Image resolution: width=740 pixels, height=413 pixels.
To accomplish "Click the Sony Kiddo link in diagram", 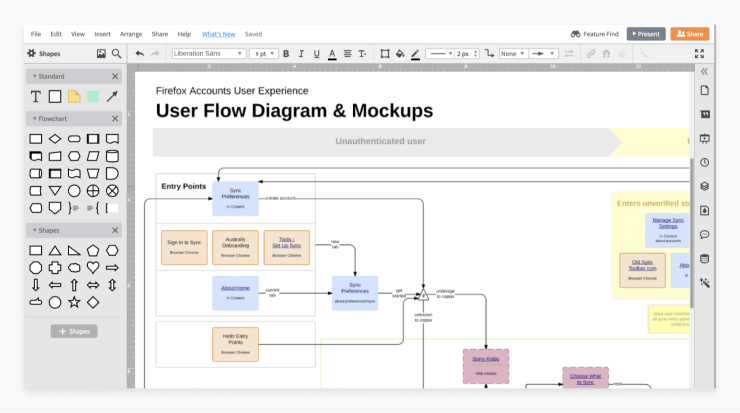I will coord(486,359).
